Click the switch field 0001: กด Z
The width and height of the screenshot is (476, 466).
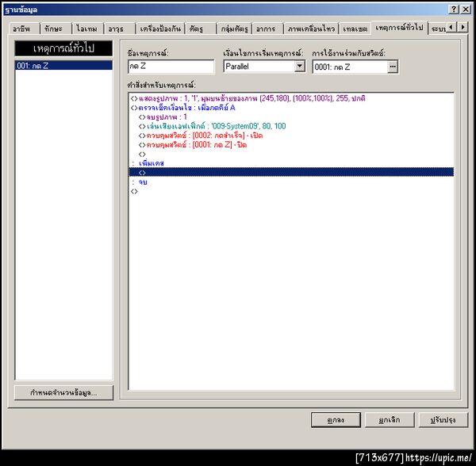350,67
